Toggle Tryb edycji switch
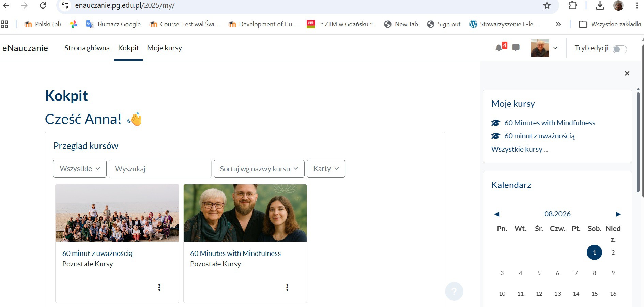The height and width of the screenshot is (307, 644). 619,49
